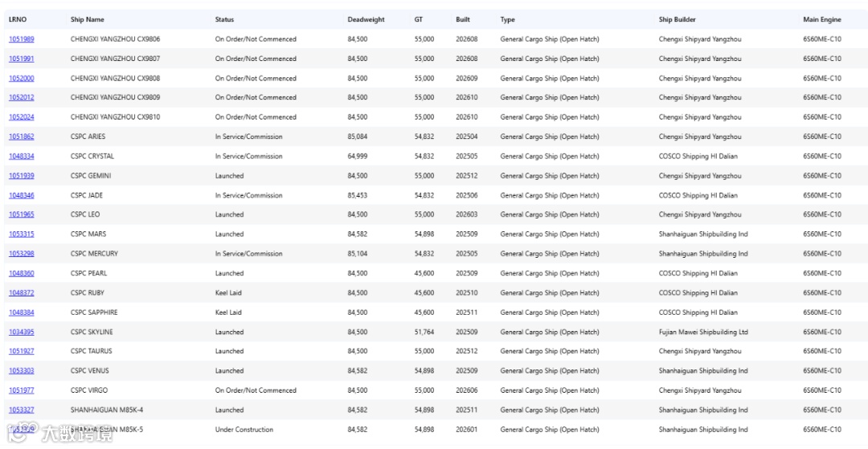This screenshot has height=449, width=868.
Task: Open CSPC ARIES record link 1051862
Action: (x=21, y=137)
